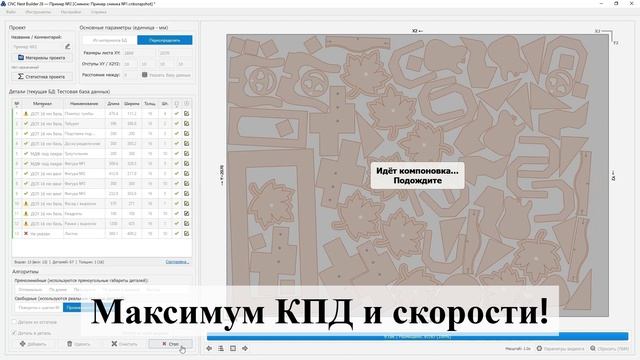
Task: Click the edit icon in the Табурет row
Action: (187, 124)
